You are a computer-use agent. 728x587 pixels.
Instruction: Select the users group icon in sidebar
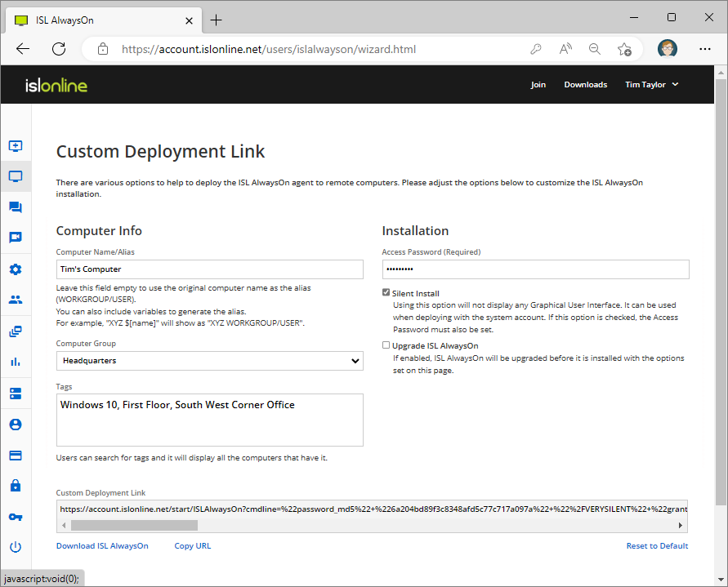pyautogui.click(x=16, y=299)
